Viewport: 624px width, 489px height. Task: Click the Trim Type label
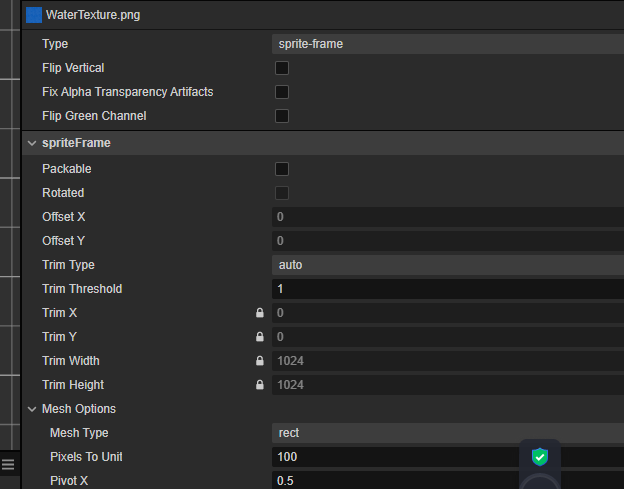pyautogui.click(x=68, y=265)
